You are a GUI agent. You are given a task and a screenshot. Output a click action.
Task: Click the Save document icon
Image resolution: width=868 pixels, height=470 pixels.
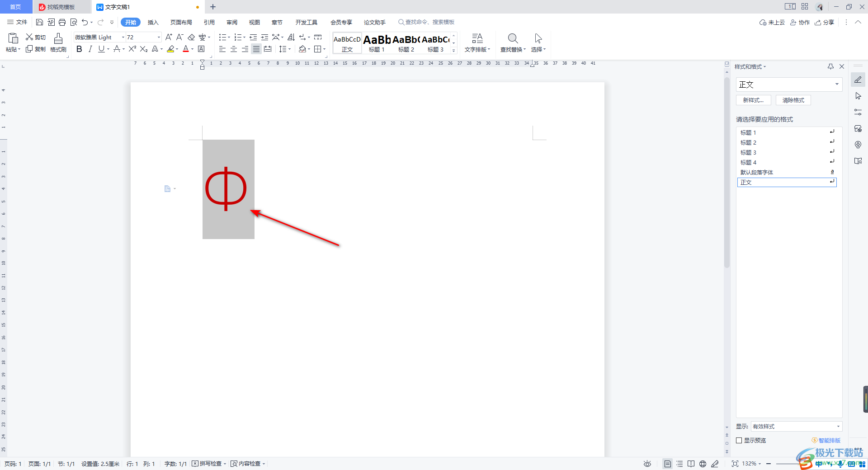point(39,22)
